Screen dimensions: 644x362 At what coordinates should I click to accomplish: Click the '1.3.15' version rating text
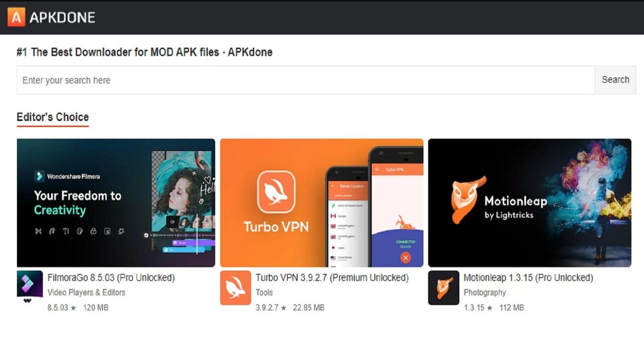point(478,307)
